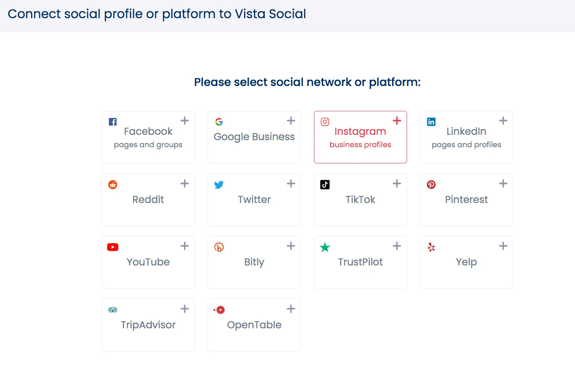Click the Pinterest icon
This screenshot has height=392, width=575.
click(431, 184)
